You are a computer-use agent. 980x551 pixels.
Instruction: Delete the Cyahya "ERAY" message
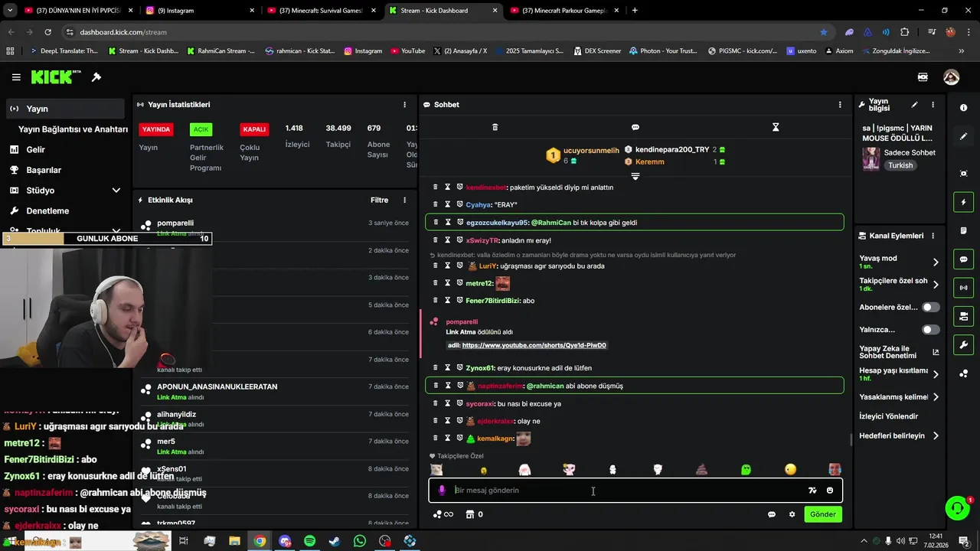pyautogui.click(x=436, y=204)
